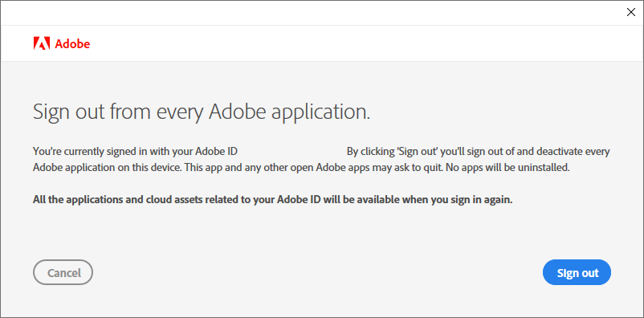Viewport: 644px width, 318px height.
Task: Cancel the sign-out dialog
Action: pos(63,272)
